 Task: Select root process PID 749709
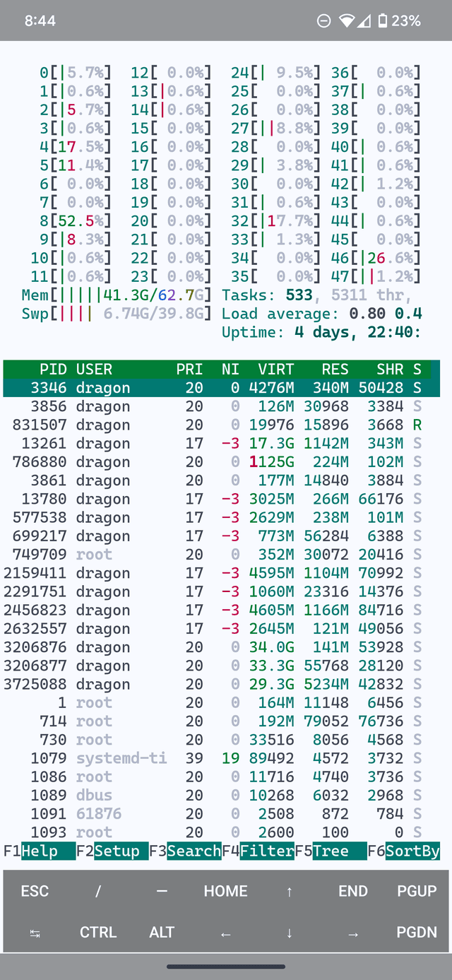click(222, 554)
